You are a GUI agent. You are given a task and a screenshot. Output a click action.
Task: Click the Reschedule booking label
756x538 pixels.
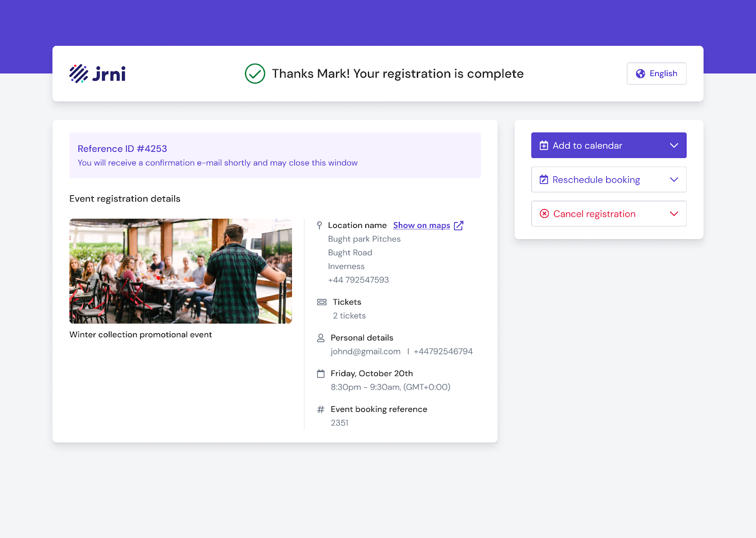coord(596,180)
